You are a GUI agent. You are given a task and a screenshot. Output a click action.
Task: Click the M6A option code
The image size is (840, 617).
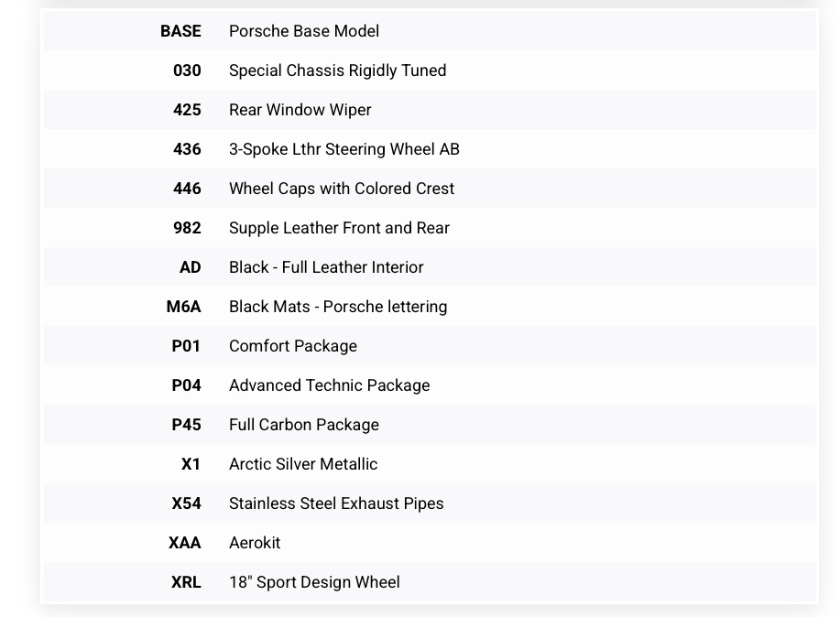(183, 307)
